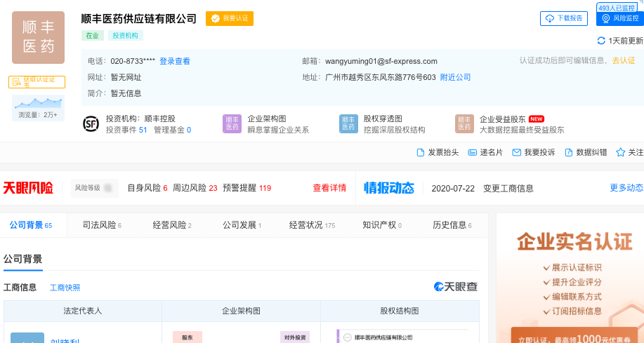Click 登录查看 to reveal phone number
Viewport: 644px width, 343px height.
[175, 61]
